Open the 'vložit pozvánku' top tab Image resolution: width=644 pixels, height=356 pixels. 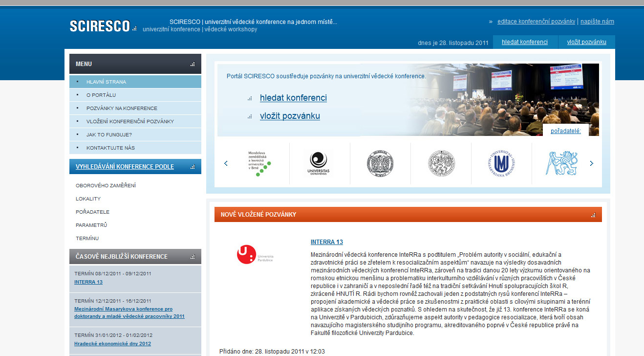[586, 42]
